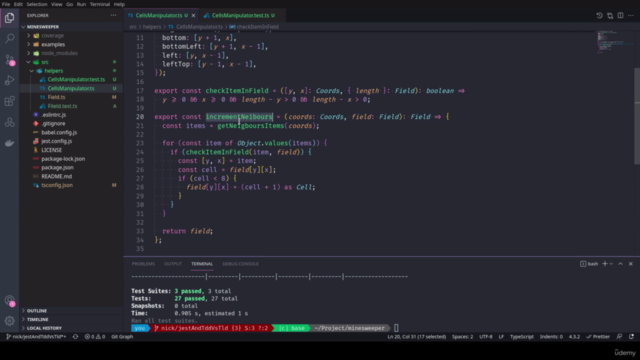Image resolution: width=640 pixels, height=360 pixels.
Task: Open the Selection menu
Action: (37, 4)
